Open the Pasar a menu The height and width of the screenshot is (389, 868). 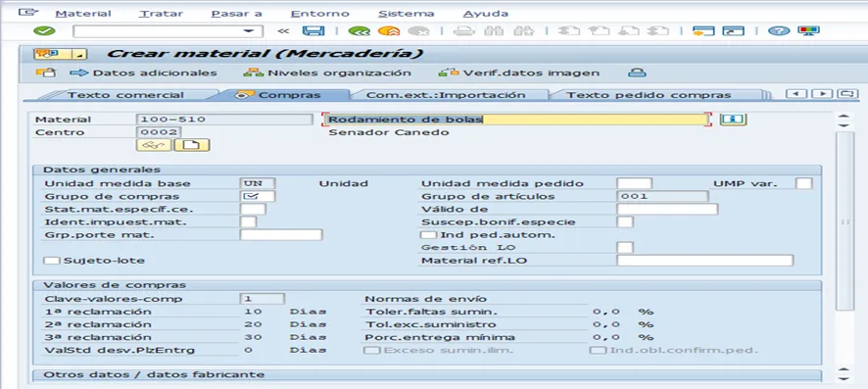point(236,14)
